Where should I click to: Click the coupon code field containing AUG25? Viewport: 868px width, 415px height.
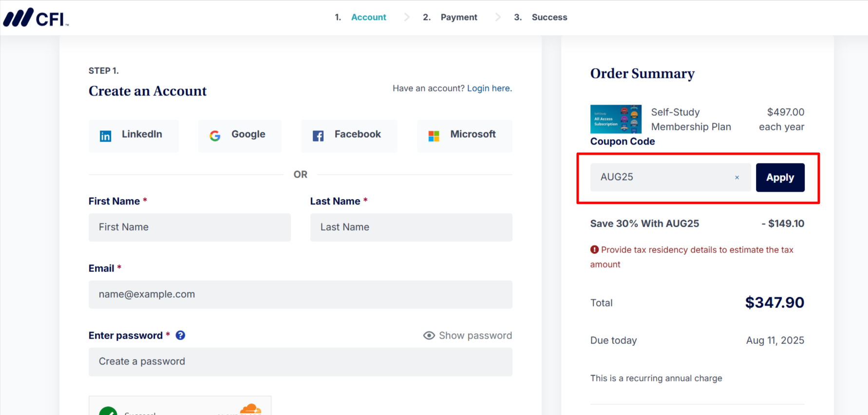662,178
